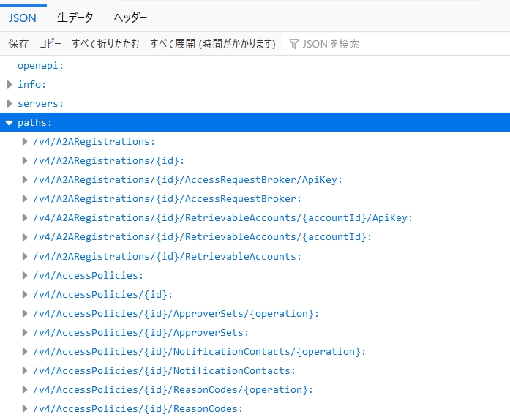Image resolution: width=510 pixels, height=420 pixels.
Task: Switch to the 生データ tab
Action: (75, 18)
